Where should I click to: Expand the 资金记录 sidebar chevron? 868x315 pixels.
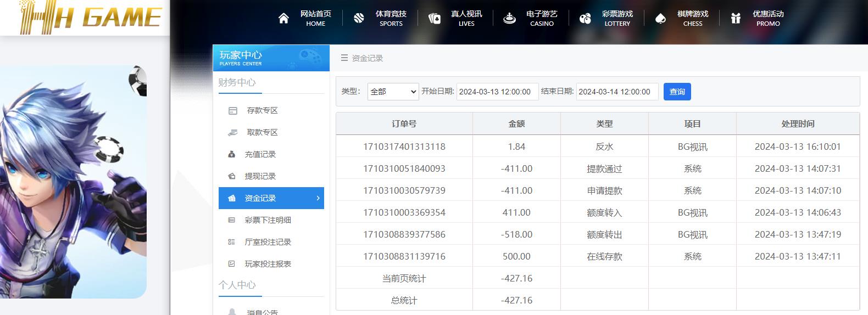pyautogui.click(x=318, y=198)
